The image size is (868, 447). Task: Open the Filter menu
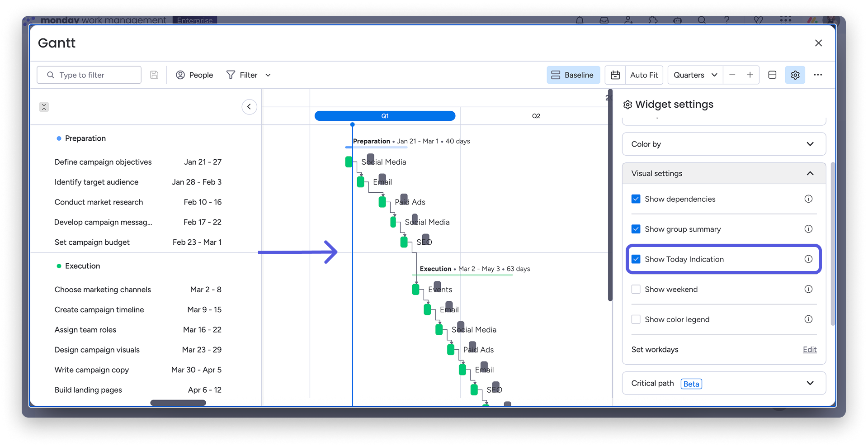(248, 75)
